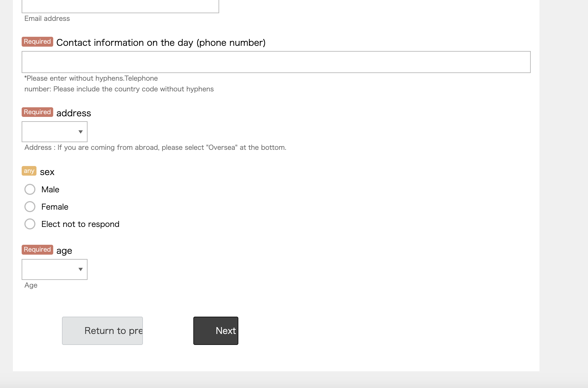
Task: Click Return to previous button
Action: click(102, 331)
